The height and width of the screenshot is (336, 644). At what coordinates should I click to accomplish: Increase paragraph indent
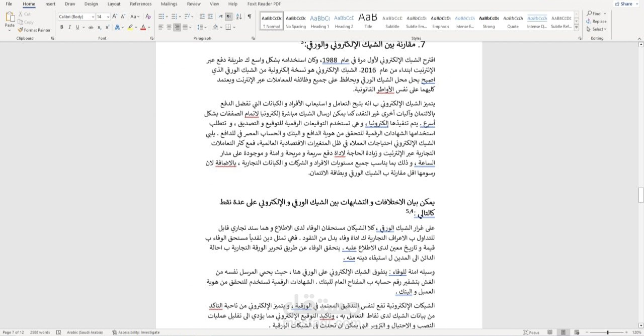(x=209, y=17)
